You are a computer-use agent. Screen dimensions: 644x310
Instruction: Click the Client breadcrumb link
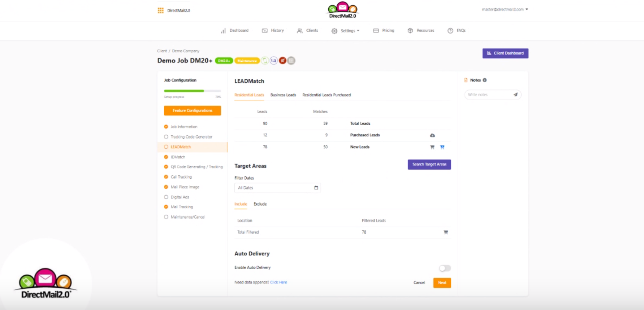(162, 51)
